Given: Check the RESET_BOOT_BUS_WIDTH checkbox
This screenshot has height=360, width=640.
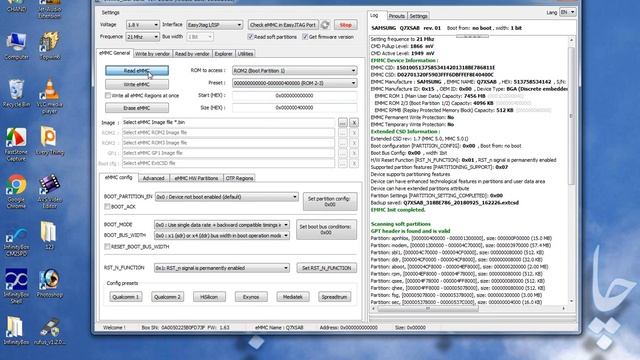Looking at the screenshot, I should click(107, 247).
